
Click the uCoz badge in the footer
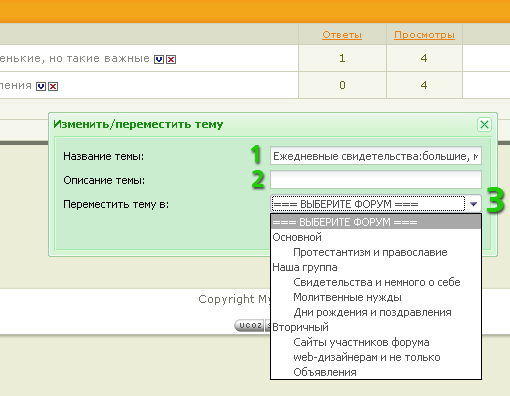pyautogui.click(x=249, y=325)
